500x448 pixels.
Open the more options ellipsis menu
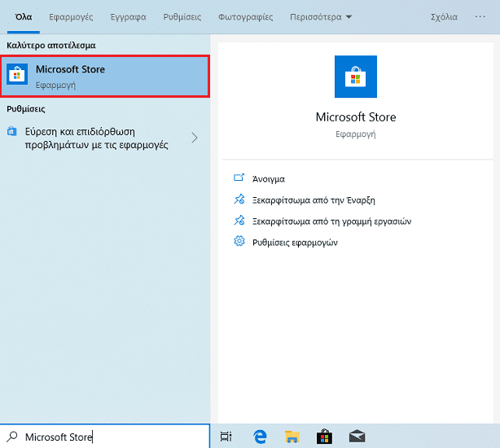click(x=480, y=16)
